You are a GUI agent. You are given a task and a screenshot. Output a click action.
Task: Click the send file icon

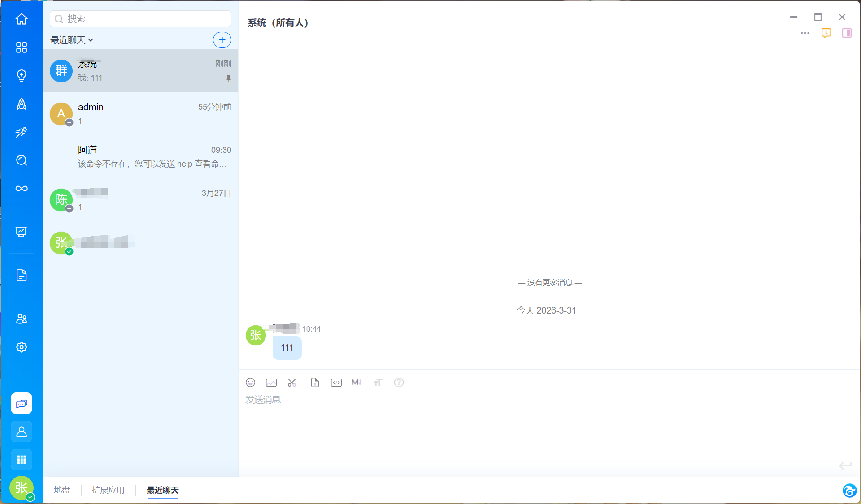point(315,382)
